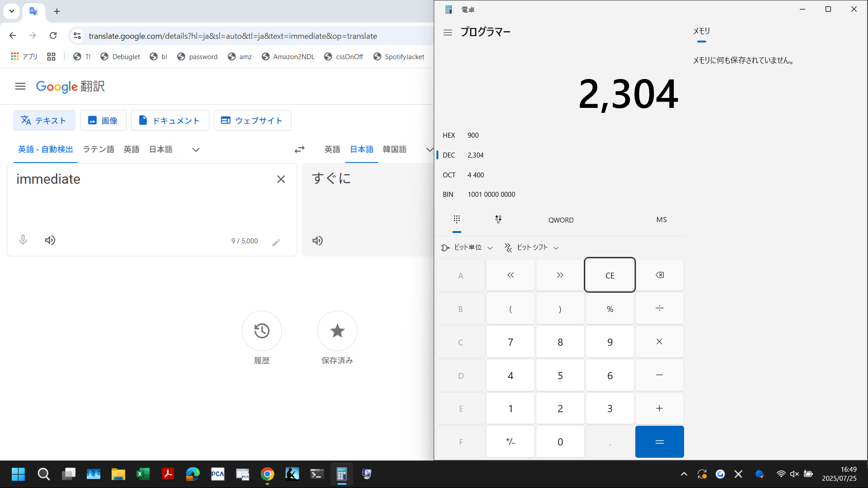Choose 韓国語 as target language
Viewport: 868px width, 488px height.
tap(394, 149)
